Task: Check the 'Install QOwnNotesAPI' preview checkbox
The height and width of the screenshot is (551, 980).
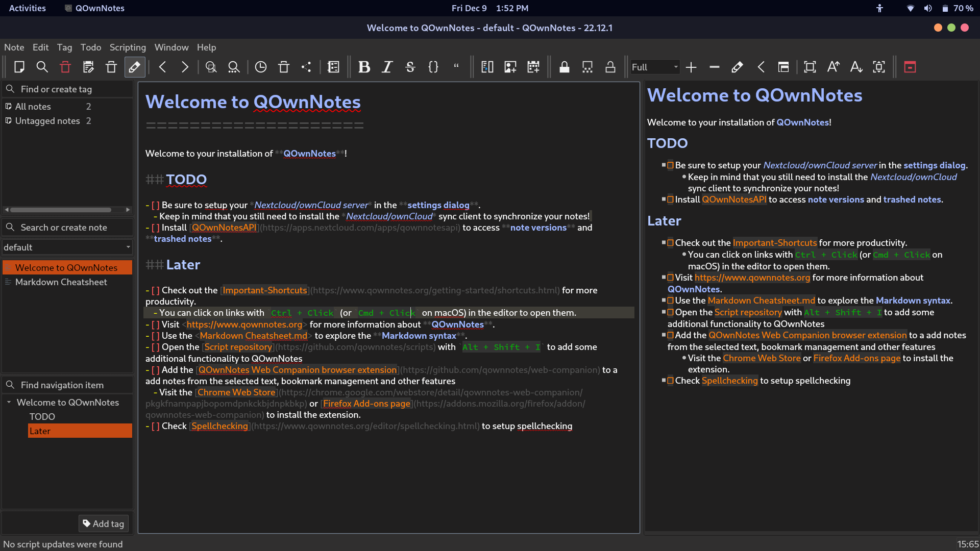Action: click(x=671, y=199)
